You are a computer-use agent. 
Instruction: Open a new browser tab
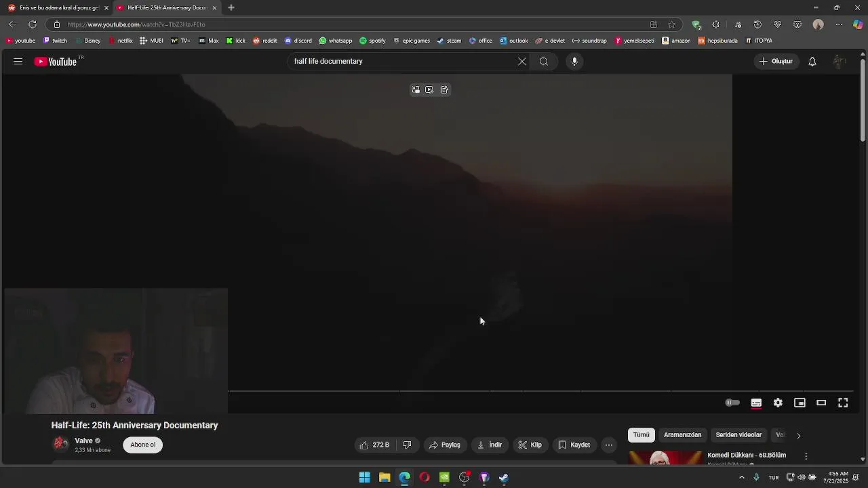[x=231, y=7]
